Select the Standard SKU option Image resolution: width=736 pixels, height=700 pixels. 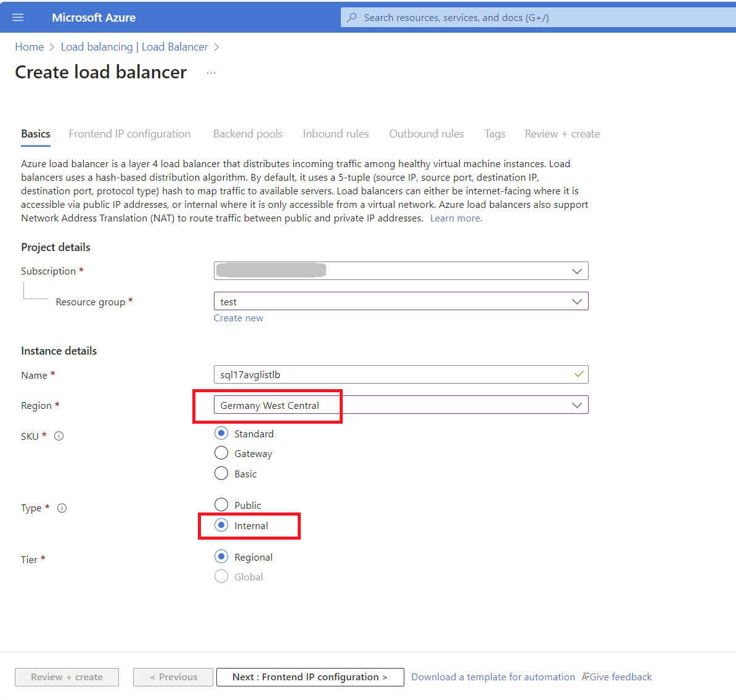point(221,434)
